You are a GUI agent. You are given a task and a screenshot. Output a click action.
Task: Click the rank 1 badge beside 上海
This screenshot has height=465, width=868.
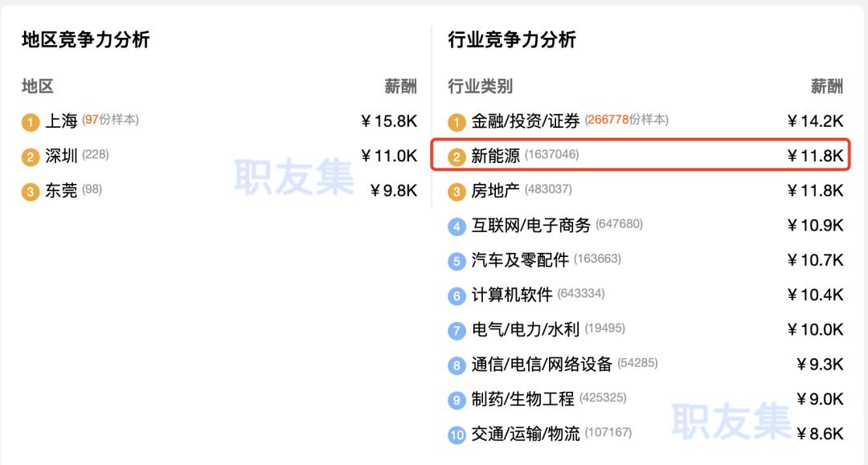coord(31,123)
